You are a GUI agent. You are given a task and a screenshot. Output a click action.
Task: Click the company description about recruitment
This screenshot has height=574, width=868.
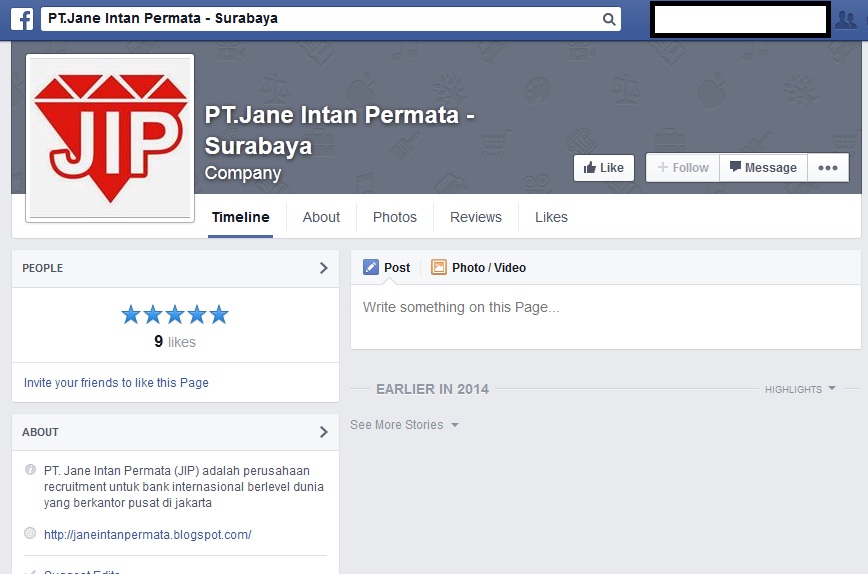pos(184,487)
